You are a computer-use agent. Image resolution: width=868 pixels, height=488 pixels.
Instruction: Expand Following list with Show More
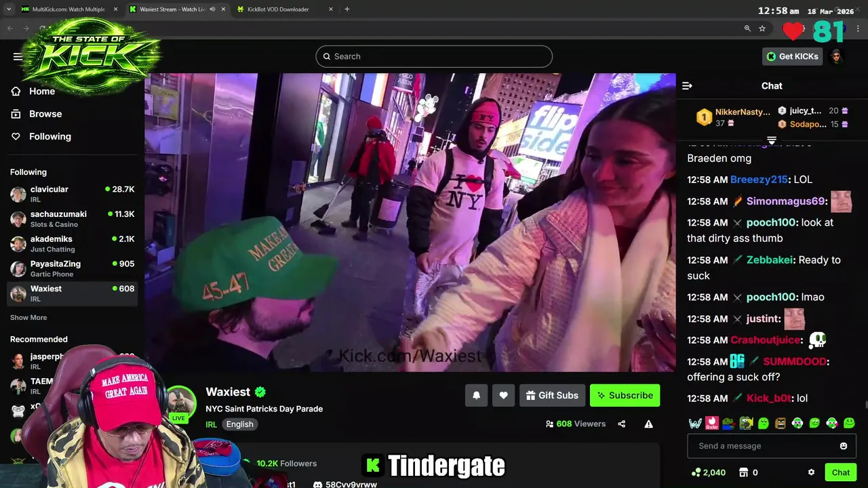tap(28, 317)
